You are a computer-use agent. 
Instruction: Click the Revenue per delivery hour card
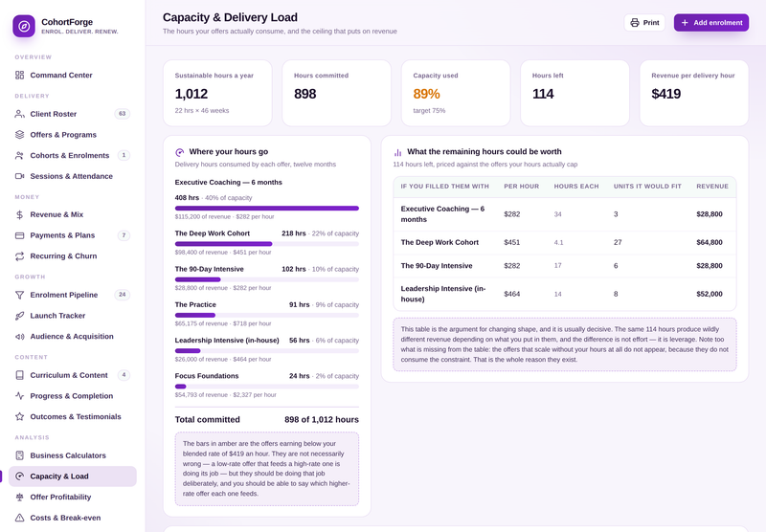click(x=693, y=93)
